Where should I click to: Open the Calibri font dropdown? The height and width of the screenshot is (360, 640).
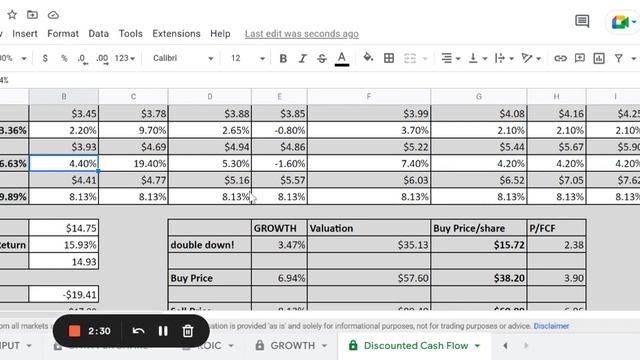tap(183, 58)
